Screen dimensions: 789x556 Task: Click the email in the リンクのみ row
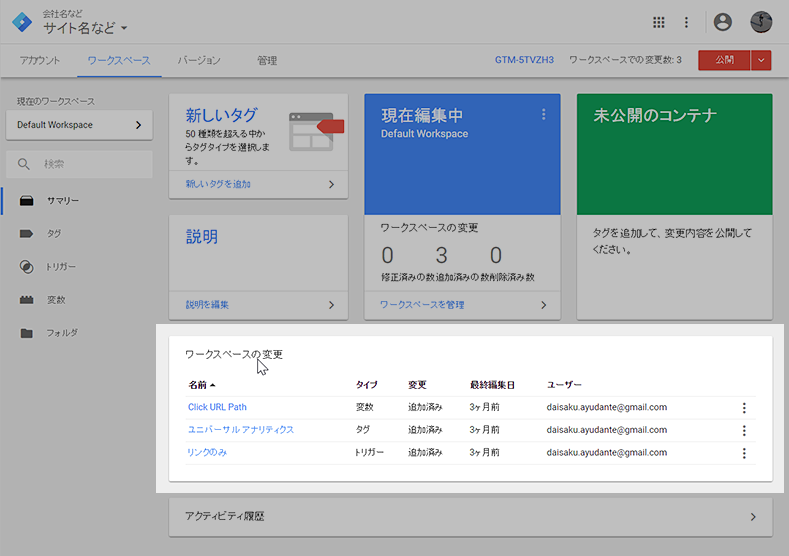click(607, 452)
